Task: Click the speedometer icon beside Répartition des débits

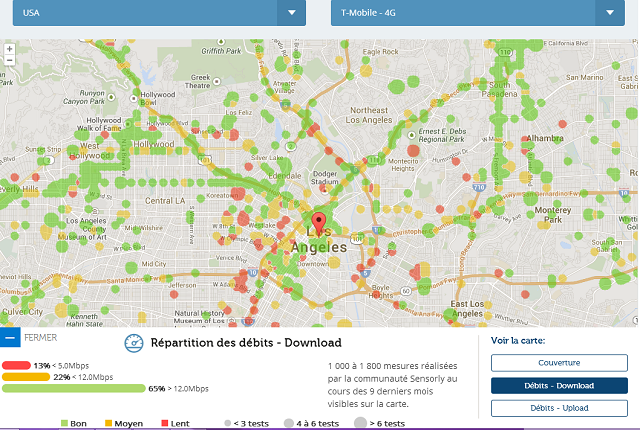Action: (134, 343)
